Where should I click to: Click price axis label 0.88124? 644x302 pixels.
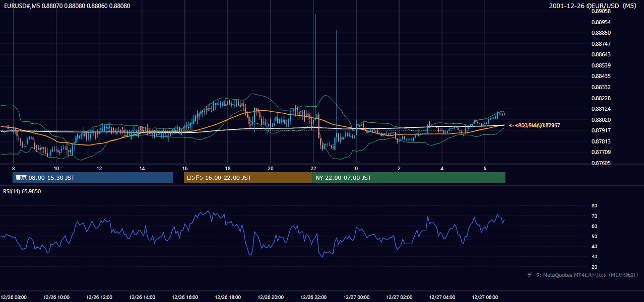pos(601,109)
